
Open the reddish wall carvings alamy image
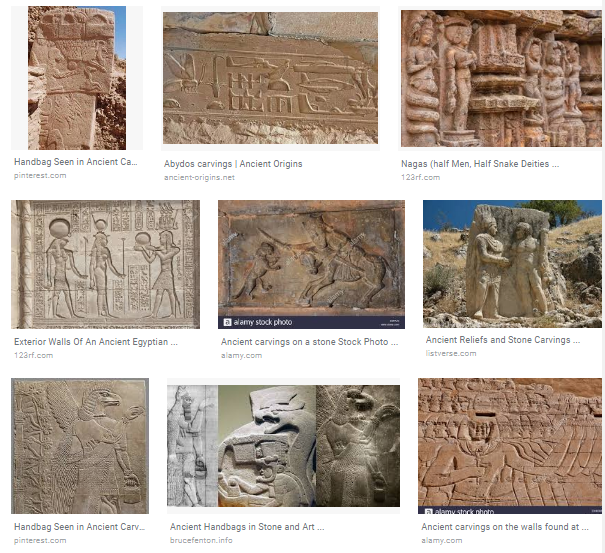point(510,446)
